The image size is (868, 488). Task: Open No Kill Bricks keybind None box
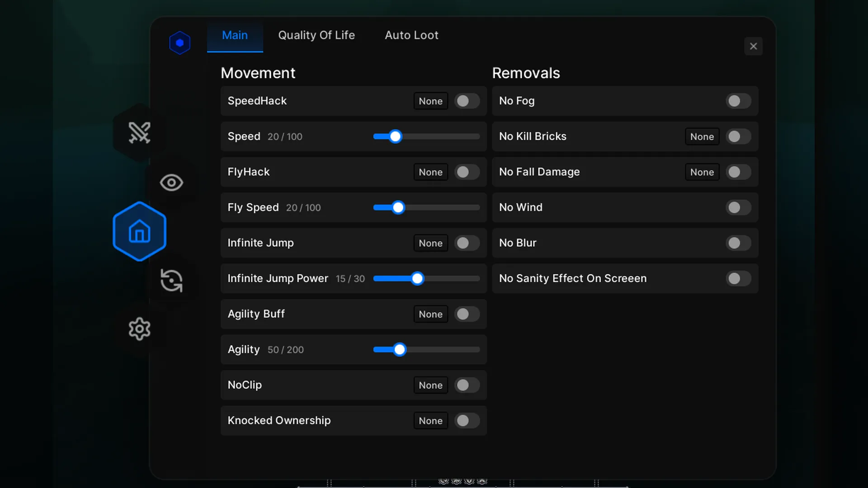coord(702,136)
